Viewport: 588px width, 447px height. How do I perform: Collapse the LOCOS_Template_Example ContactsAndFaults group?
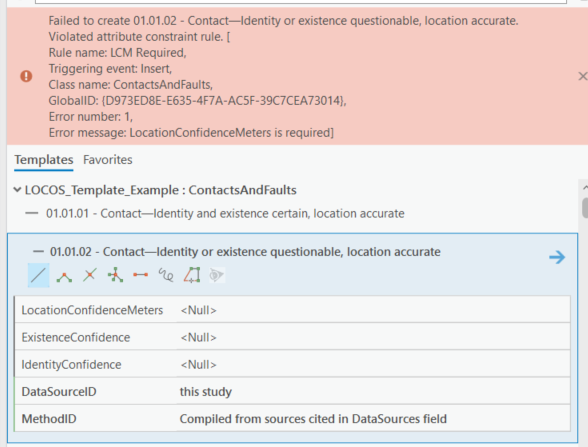[x=17, y=190]
